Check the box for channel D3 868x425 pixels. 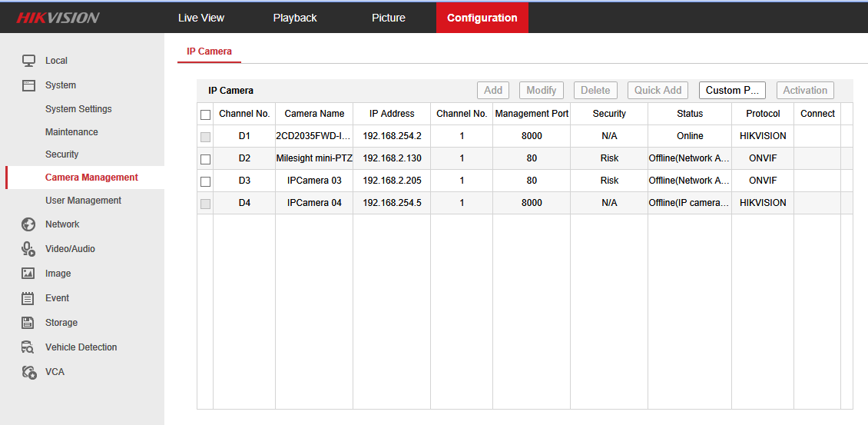click(x=205, y=181)
